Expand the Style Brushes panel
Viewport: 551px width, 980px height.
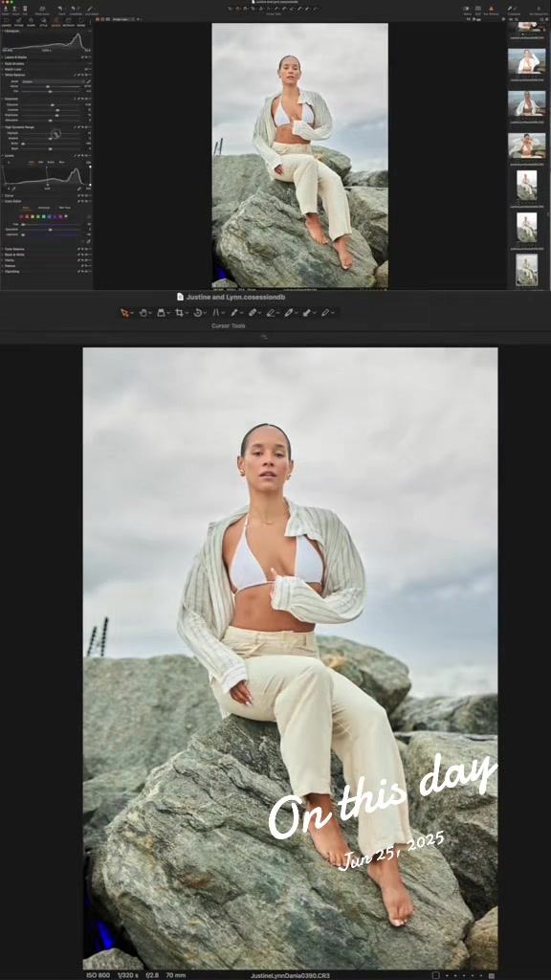click(2, 64)
